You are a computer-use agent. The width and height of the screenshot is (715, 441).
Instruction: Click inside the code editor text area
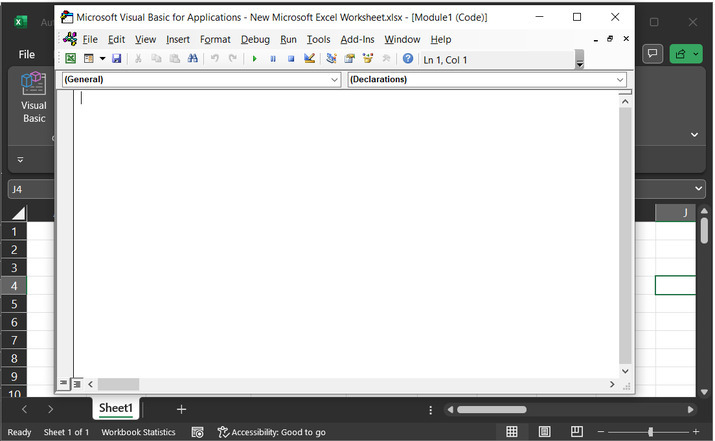tap(346, 234)
